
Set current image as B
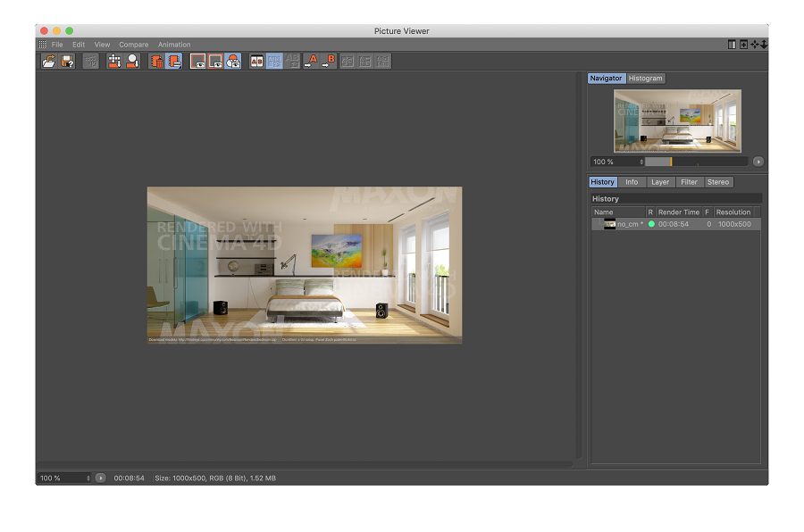(329, 62)
